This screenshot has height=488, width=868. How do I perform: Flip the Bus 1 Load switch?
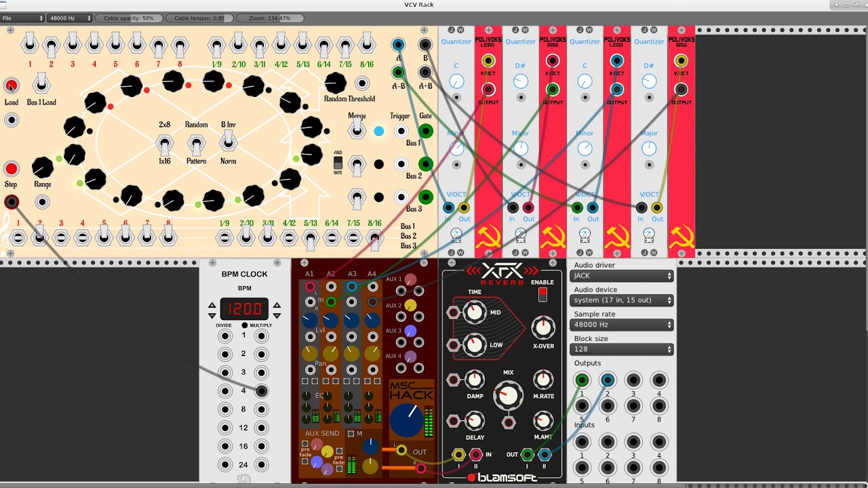click(x=41, y=84)
